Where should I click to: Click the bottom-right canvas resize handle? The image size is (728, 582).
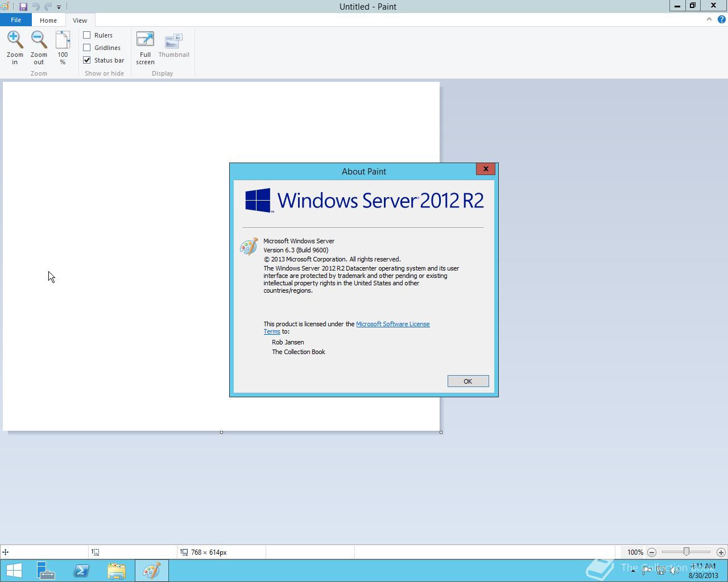441,432
